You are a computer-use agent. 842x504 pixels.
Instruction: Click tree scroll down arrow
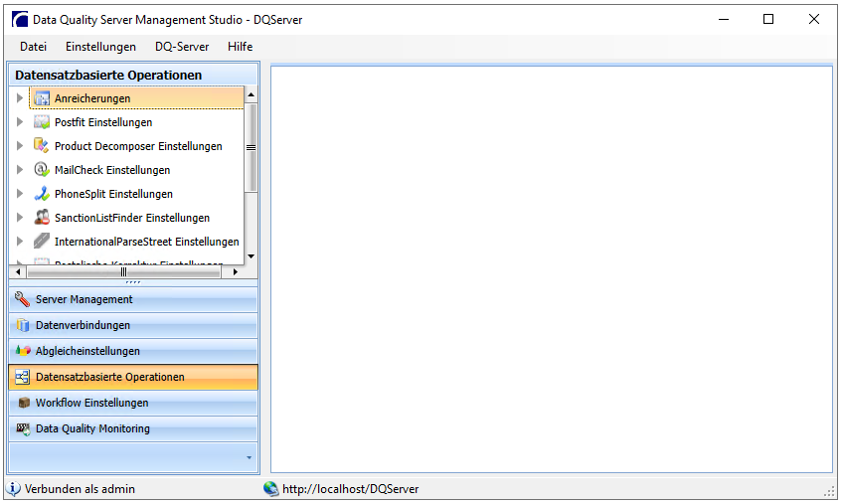(x=251, y=256)
